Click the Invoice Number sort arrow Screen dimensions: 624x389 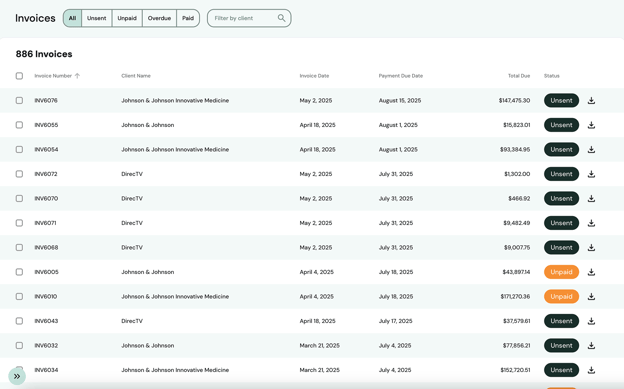tap(77, 76)
